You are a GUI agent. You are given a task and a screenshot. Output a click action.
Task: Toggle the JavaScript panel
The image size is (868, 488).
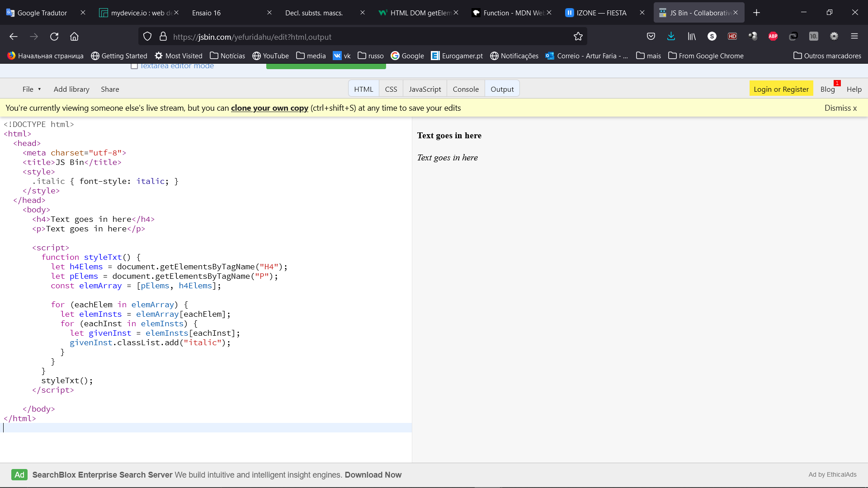tap(425, 89)
